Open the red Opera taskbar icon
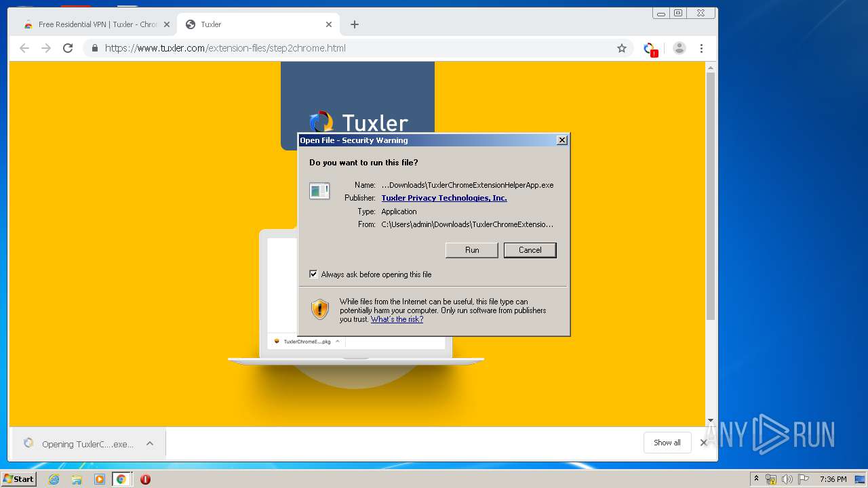Viewport: 868px width, 488px height. tap(145, 479)
